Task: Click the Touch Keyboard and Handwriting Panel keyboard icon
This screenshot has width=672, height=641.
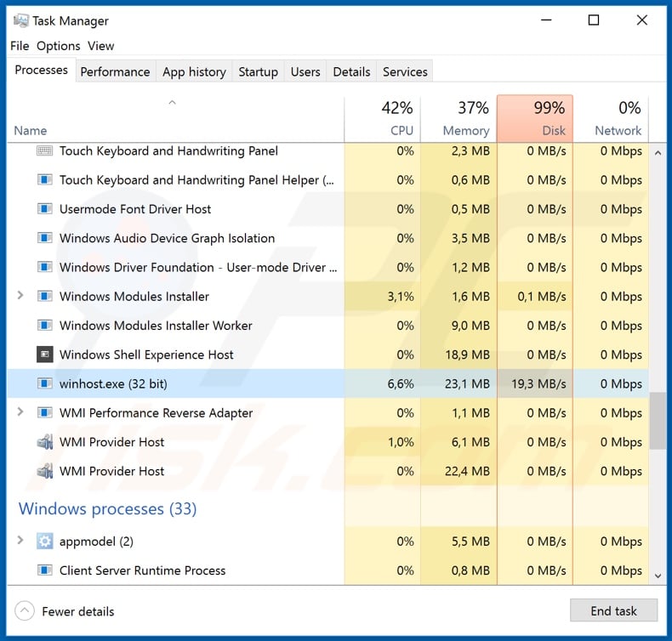Action: coord(44,150)
